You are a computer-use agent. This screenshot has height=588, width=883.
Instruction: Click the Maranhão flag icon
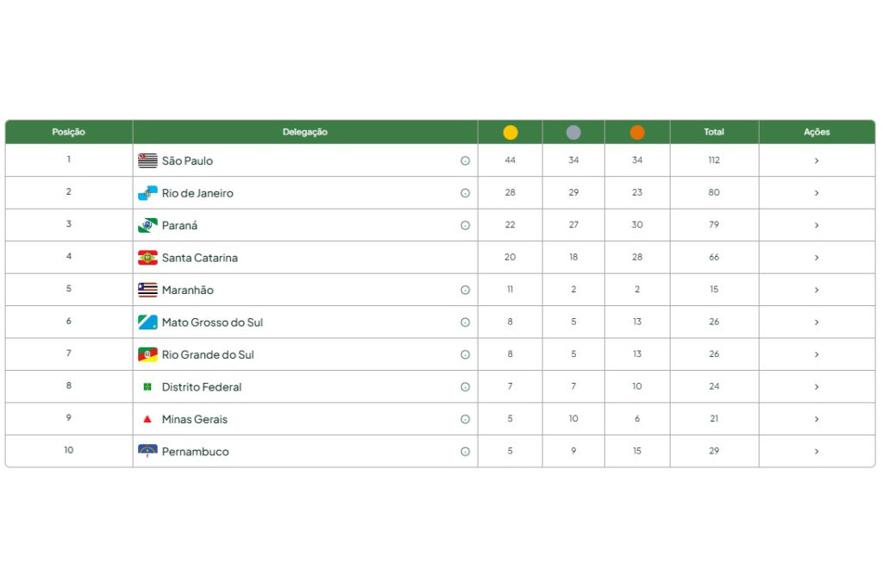147,290
